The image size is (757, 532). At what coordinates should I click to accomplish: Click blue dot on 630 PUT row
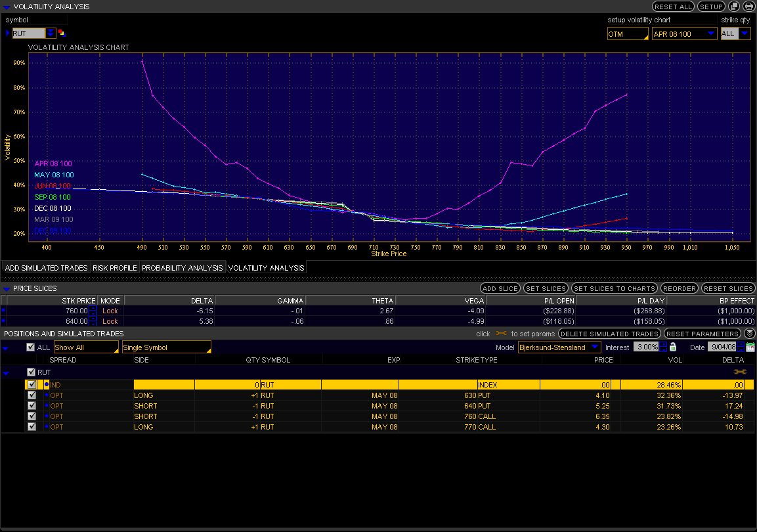pyautogui.click(x=47, y=395)
